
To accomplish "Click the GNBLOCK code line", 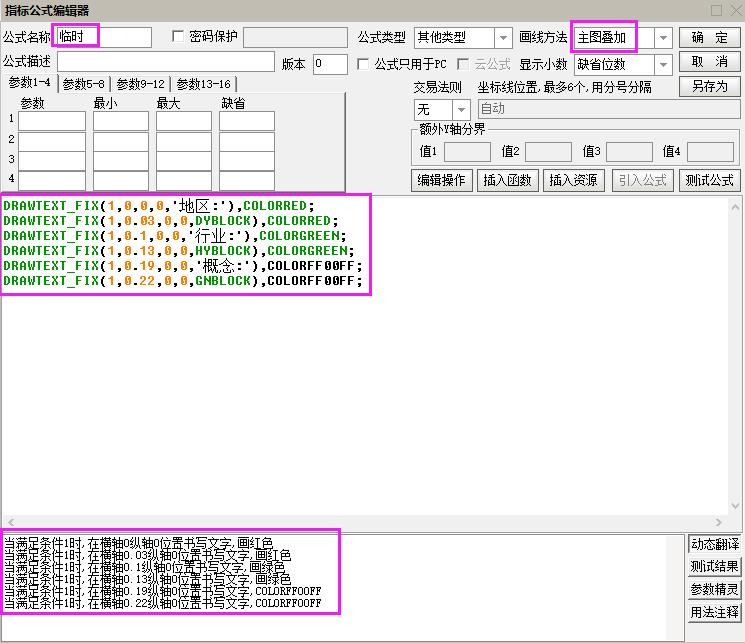I will click(x=182, y=281).
